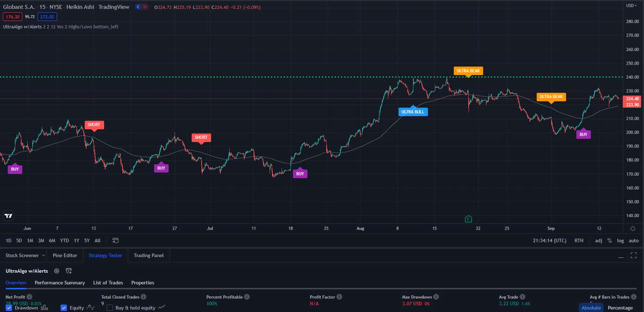Click the BUY signal label near July 18

click(x=300, y=174)
